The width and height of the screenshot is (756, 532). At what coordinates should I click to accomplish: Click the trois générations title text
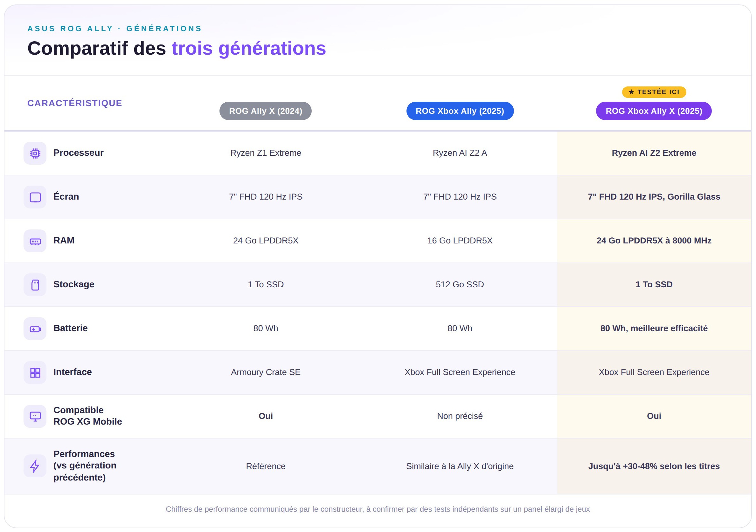click(x=249, y=48)
